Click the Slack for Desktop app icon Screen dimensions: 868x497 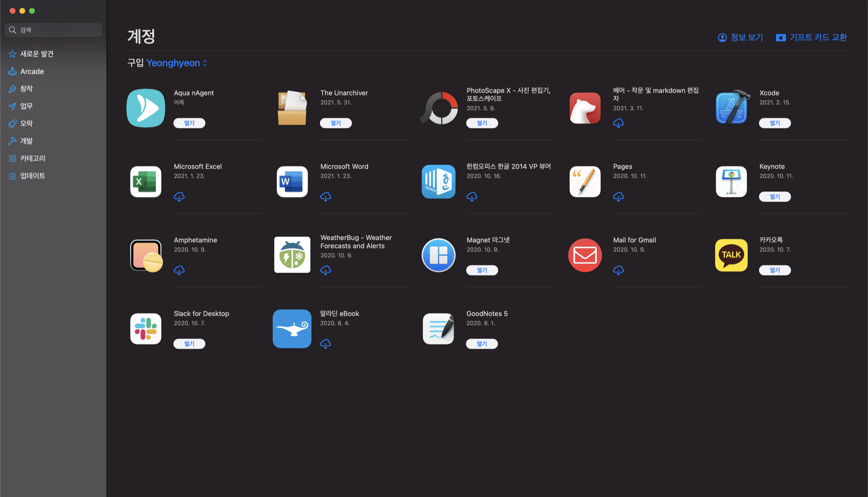point(146,329)
